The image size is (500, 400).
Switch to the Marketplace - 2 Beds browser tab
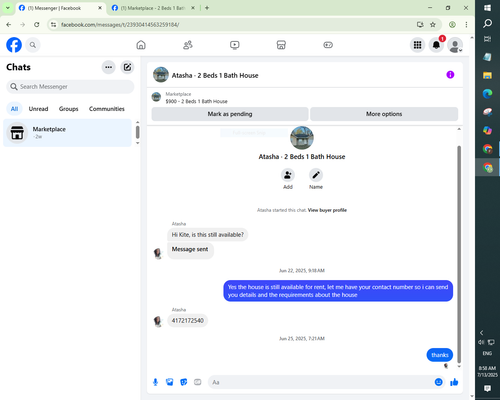(x=153, y=8)
